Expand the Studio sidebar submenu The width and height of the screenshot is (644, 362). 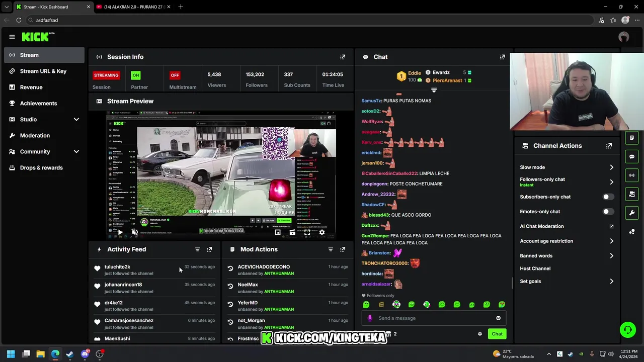(x=76, y=119)
